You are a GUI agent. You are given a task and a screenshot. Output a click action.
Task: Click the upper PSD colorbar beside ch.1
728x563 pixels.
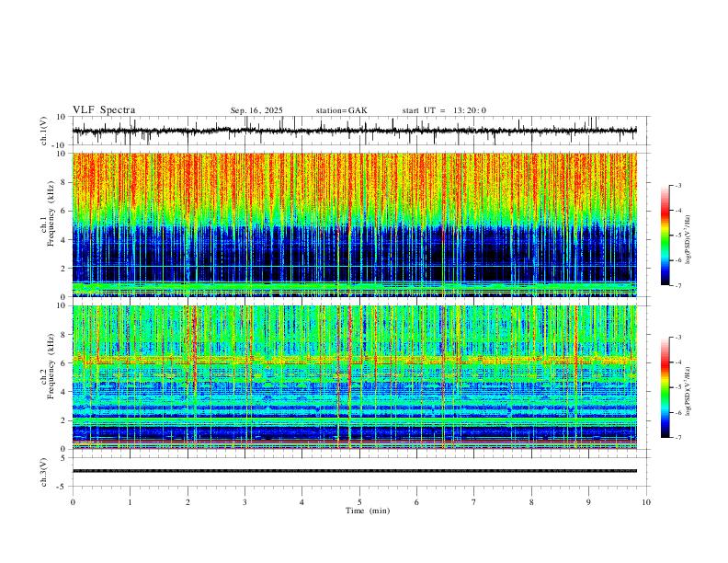tap(665, 236)
